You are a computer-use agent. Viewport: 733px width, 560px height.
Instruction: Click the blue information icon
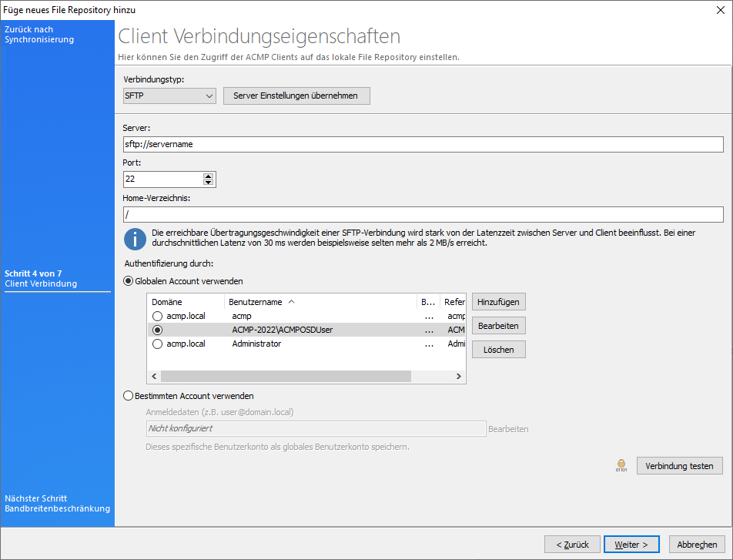(135, 239)
